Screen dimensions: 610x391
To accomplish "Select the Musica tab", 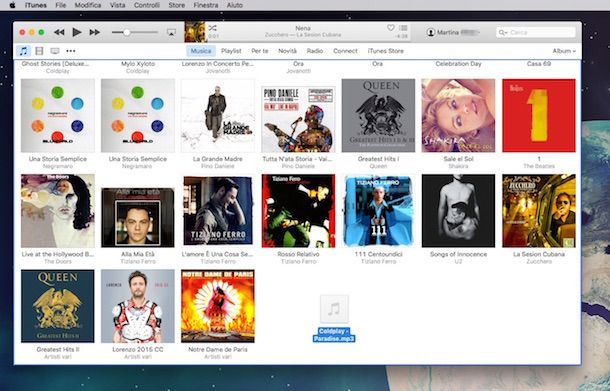I will (201, 51).
